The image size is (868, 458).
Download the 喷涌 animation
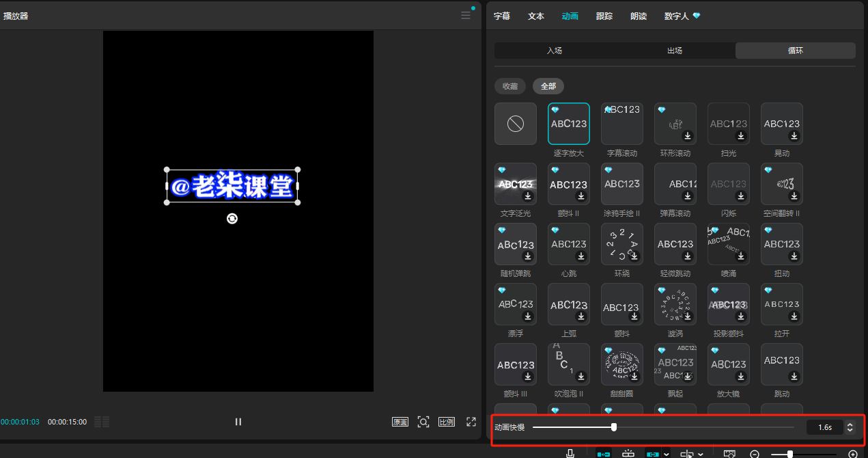(x=741, y=256)
